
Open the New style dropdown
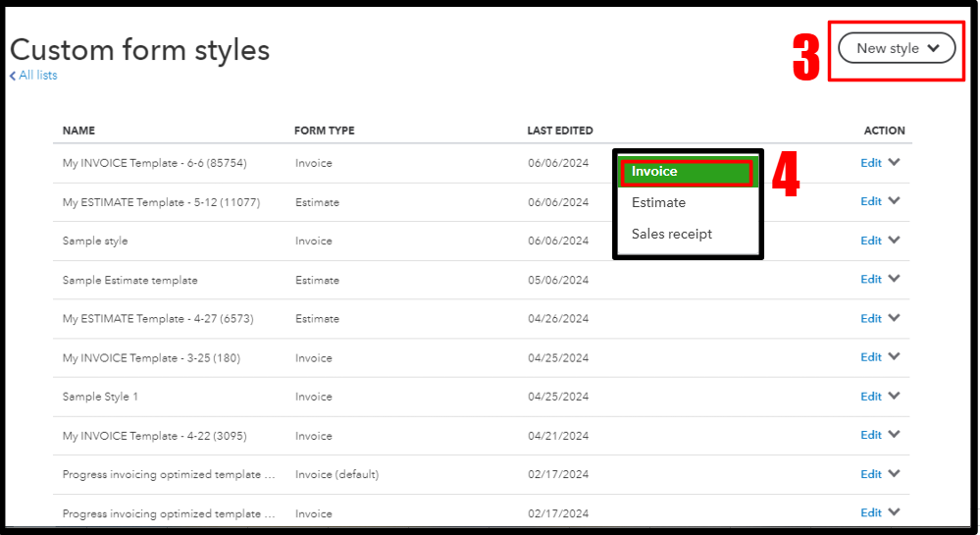tap(897, 48)
